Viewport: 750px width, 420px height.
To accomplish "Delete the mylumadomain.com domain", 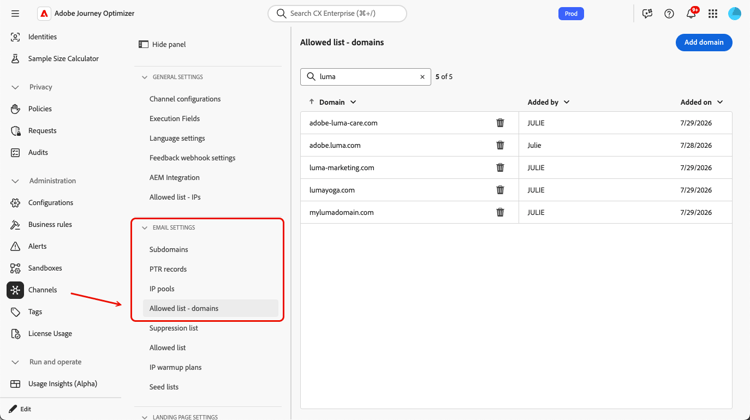I will point(500,212).
